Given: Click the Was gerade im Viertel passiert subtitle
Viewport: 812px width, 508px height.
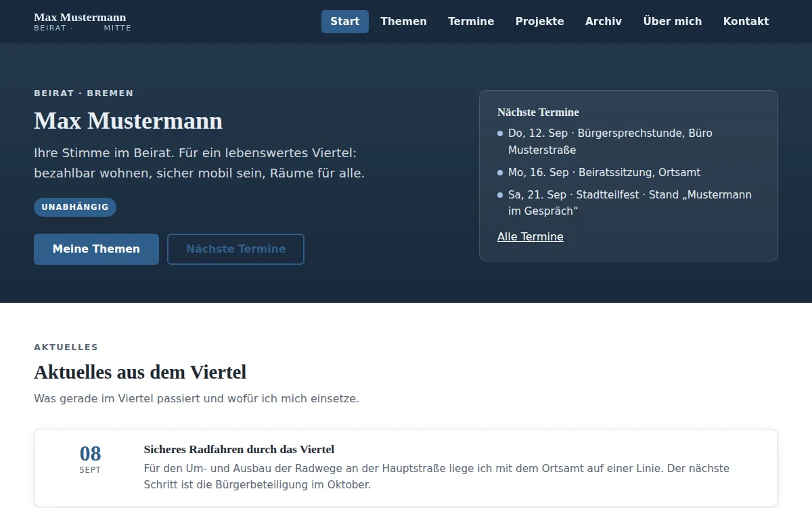Looking at the screenshot, I should click(196, 399).
